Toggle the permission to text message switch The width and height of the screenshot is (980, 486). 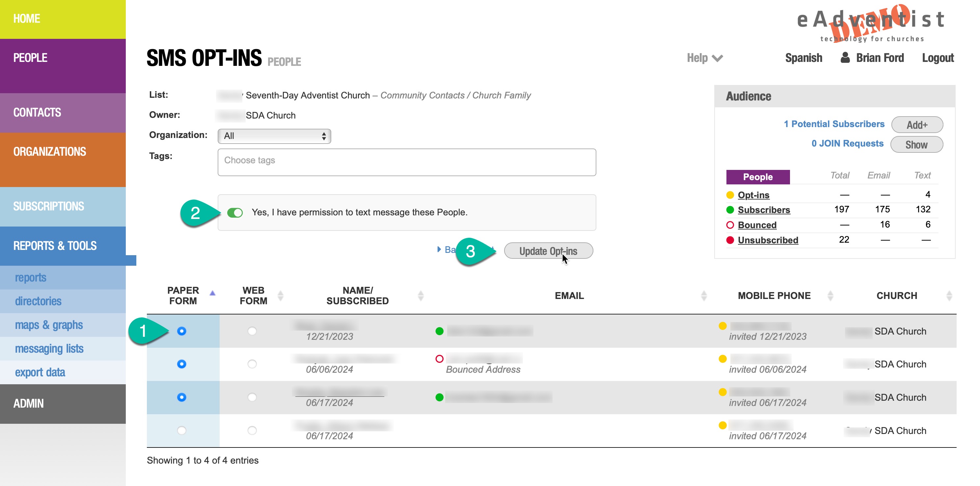(x=235, y=213)
